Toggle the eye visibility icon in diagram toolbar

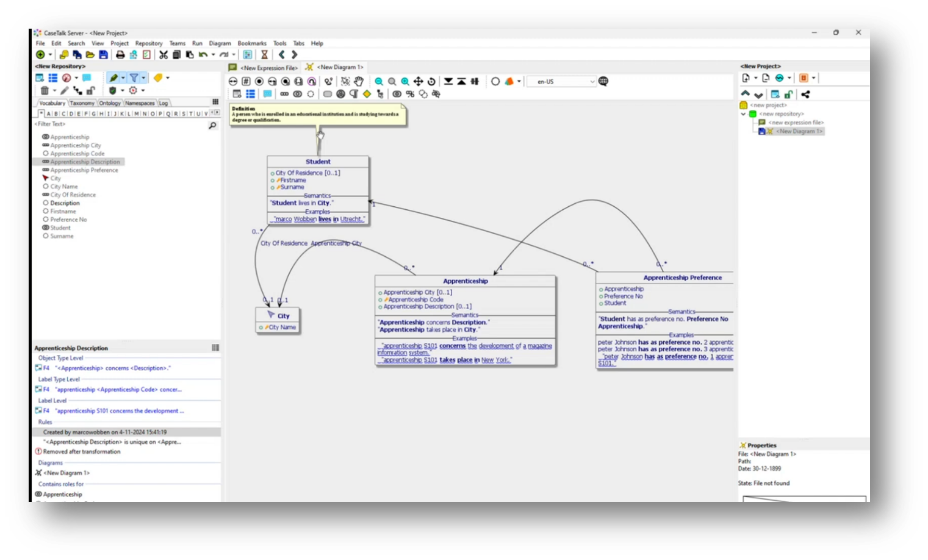coord(397,94)
